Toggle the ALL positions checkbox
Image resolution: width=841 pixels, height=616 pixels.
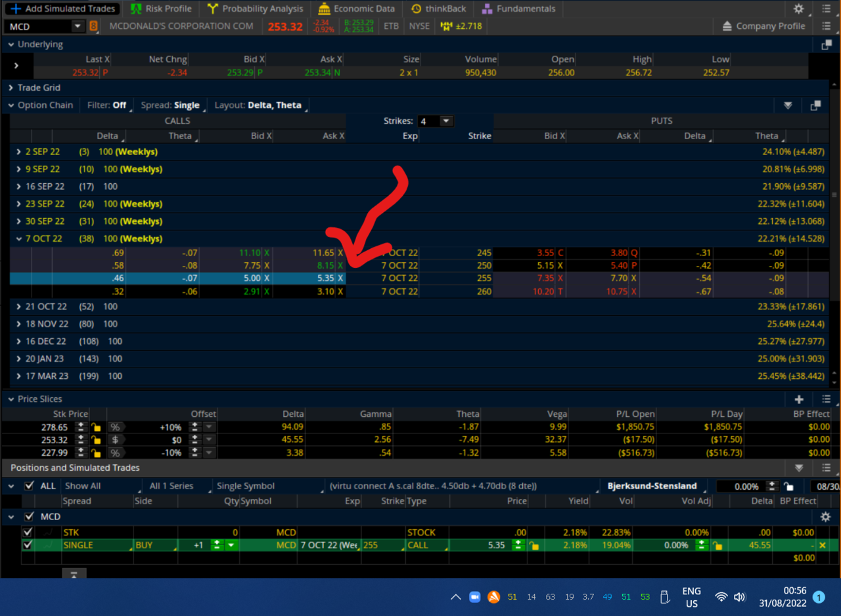pos(29,486)
